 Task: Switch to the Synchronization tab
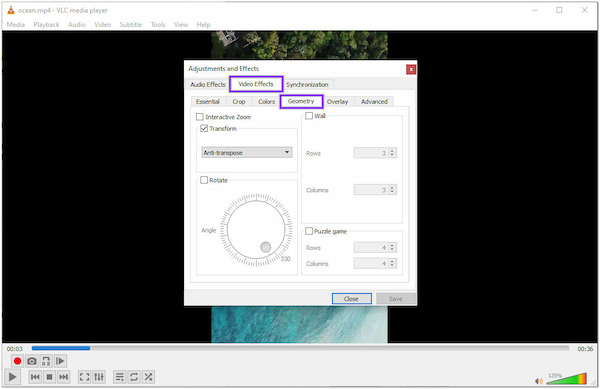(x=307, y=85)
